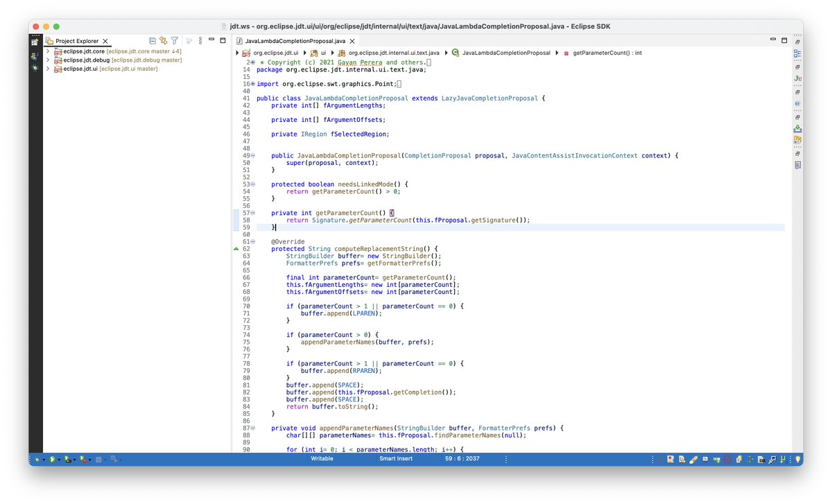
Task: Click the 'ui' breadcrumb segment
Action: (318, 53)
